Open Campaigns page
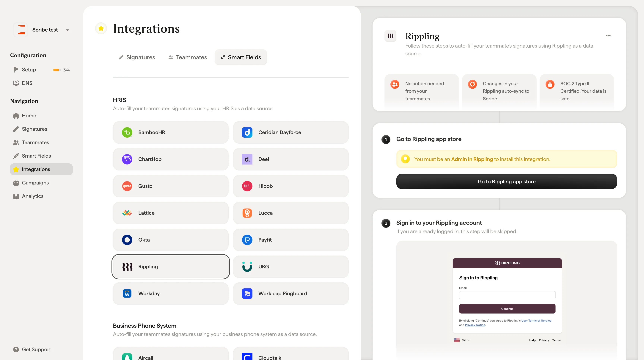644x360 pixels. [41, 183]
